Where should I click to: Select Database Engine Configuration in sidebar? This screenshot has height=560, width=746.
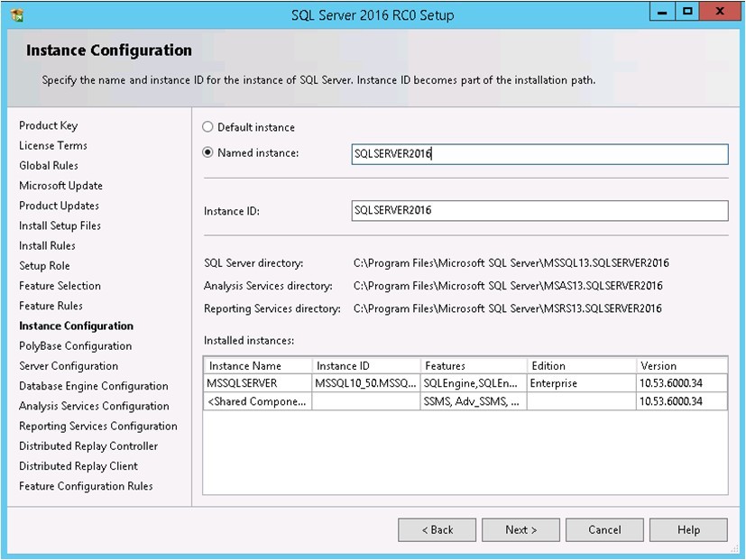tap(94, 386)
